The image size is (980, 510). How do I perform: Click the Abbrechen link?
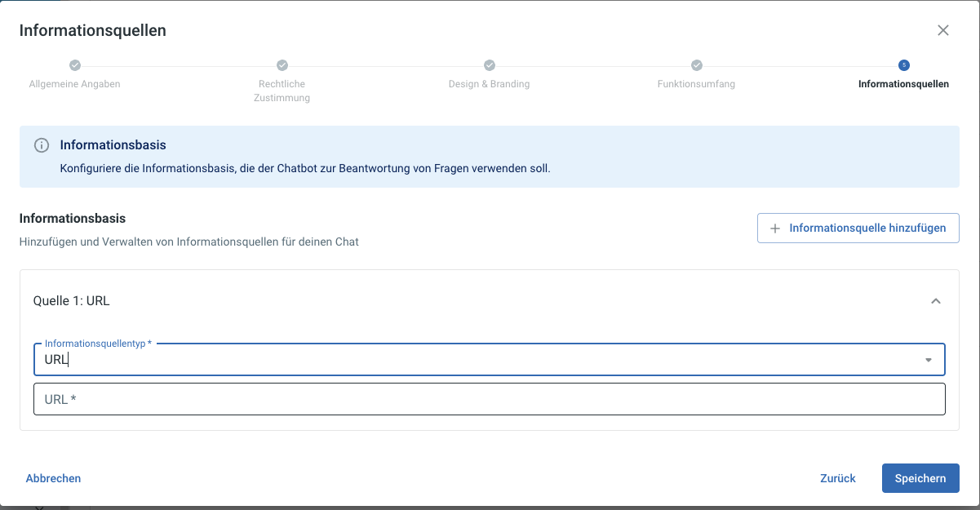coord(53,478)
